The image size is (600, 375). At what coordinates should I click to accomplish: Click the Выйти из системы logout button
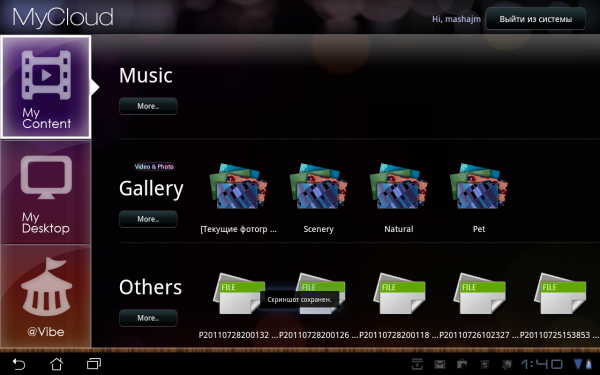(x=535, y=19)
